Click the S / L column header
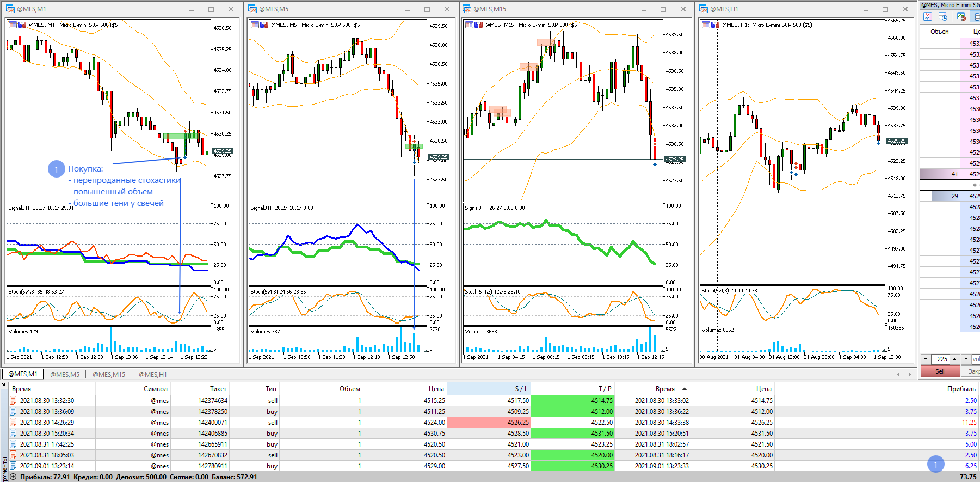Screen dimensions: 980x482 (488, 388)
